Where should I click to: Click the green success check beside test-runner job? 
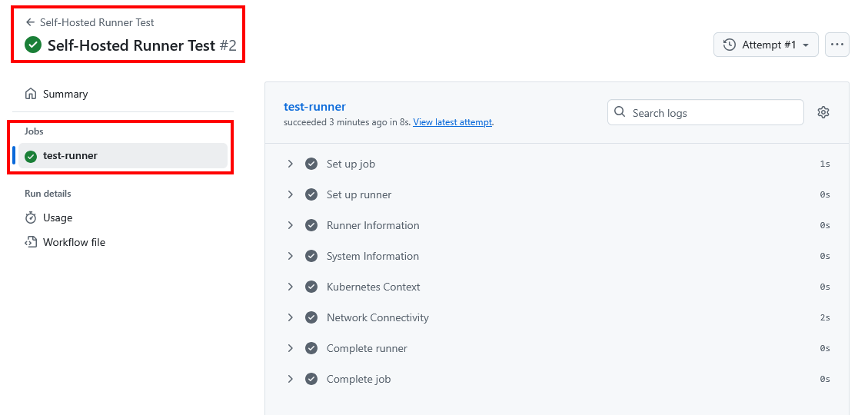(31, 156)
